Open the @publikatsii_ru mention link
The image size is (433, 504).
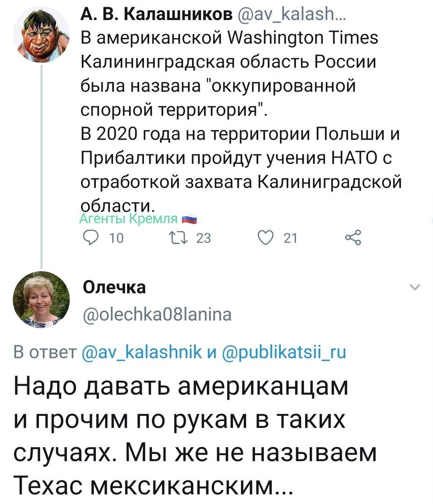pyautogui.click(x=284, y=352)
